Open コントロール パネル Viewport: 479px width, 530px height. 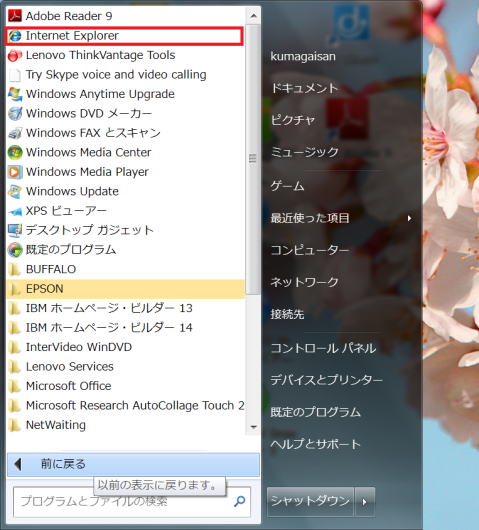point(323,348)
